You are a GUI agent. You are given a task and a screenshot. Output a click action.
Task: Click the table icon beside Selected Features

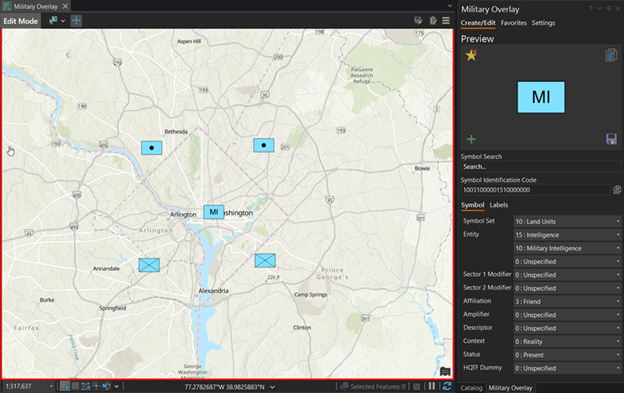[416, 387]
